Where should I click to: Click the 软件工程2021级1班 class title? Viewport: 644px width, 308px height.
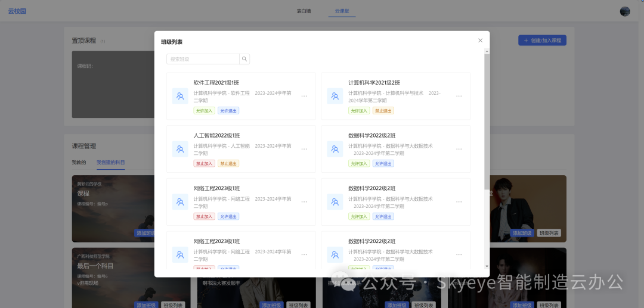tap(216, 82)
